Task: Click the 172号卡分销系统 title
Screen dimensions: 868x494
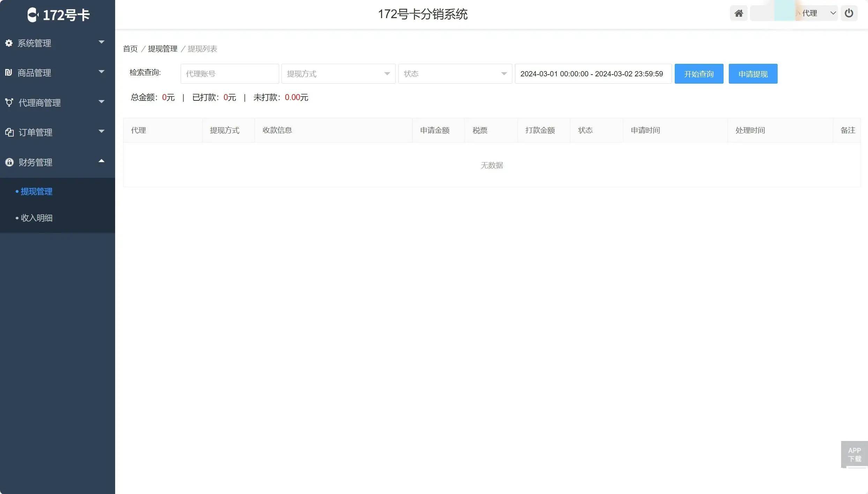Action: point(423,14)
